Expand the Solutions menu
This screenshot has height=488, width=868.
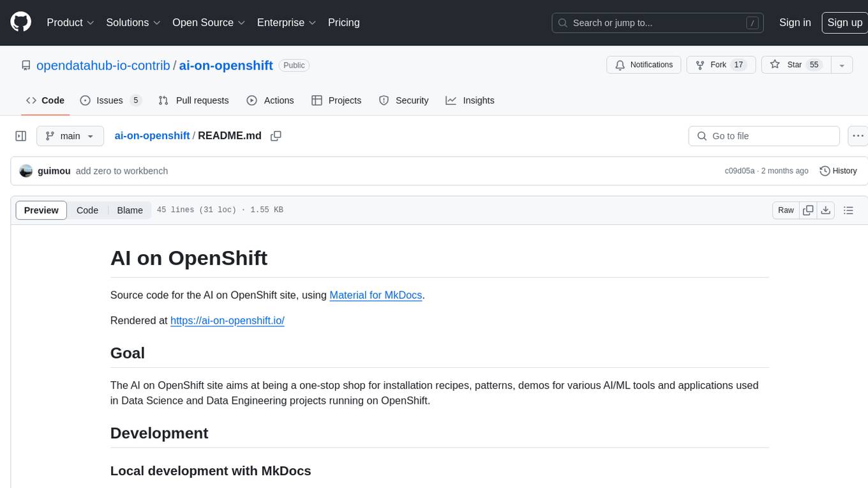click(x=133, y=22)
